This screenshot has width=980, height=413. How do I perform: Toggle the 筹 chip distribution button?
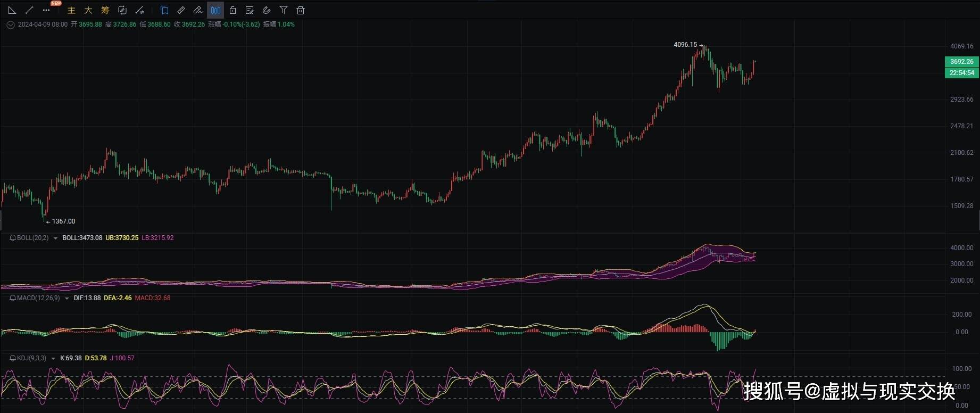tap(105, 10)
